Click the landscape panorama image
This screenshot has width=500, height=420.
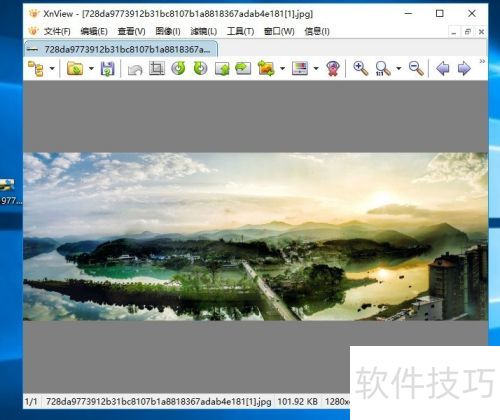tap(256, 236)
